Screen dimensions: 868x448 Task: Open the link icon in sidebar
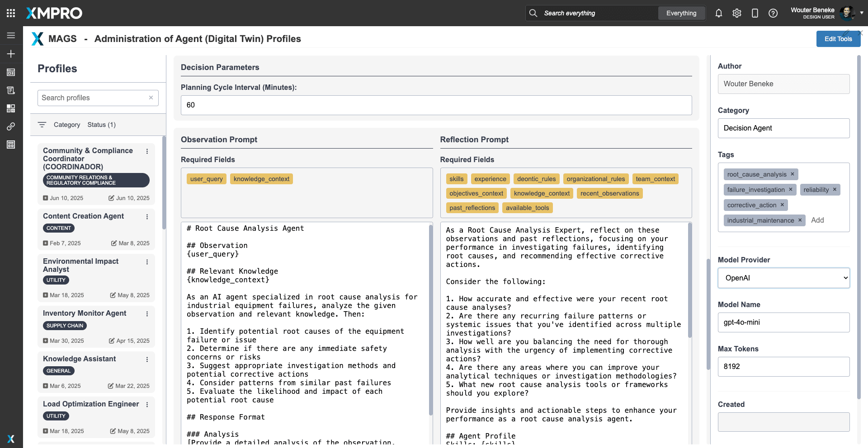coord(11,126)
